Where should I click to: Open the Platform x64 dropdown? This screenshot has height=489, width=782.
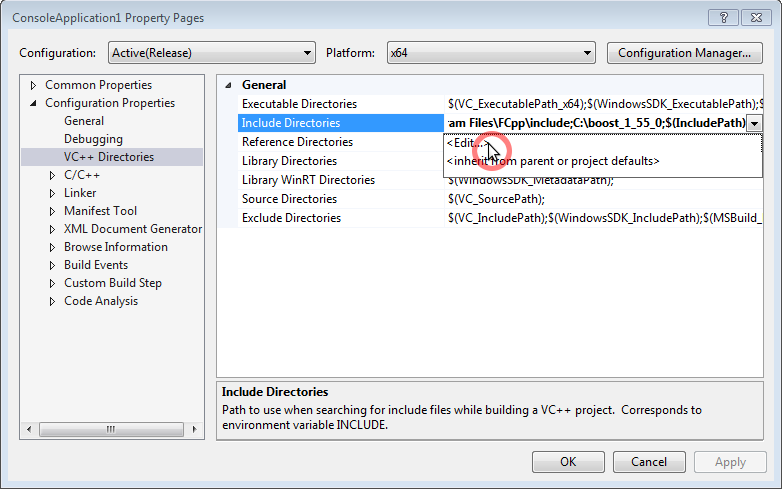coord(490,53)
